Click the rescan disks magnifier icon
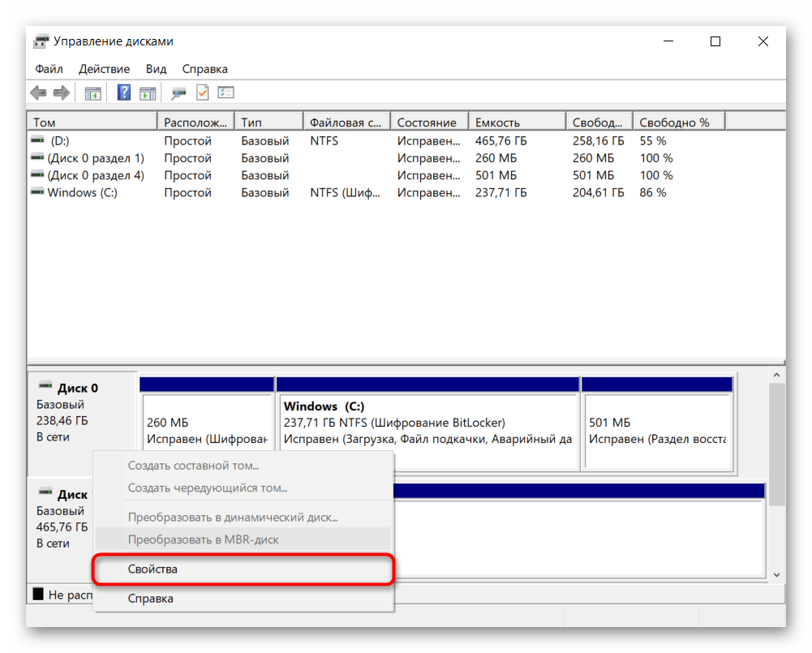This screenshot has width=812, height=653. point(178,93)
